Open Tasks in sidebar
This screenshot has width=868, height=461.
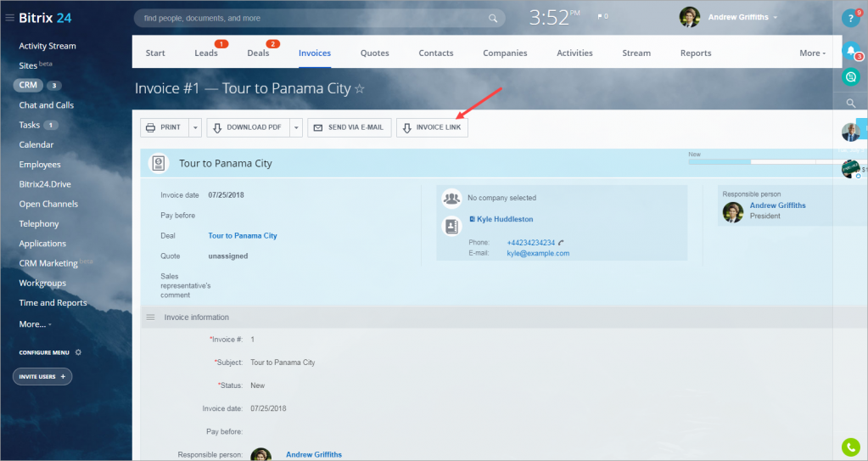[30, 125]
